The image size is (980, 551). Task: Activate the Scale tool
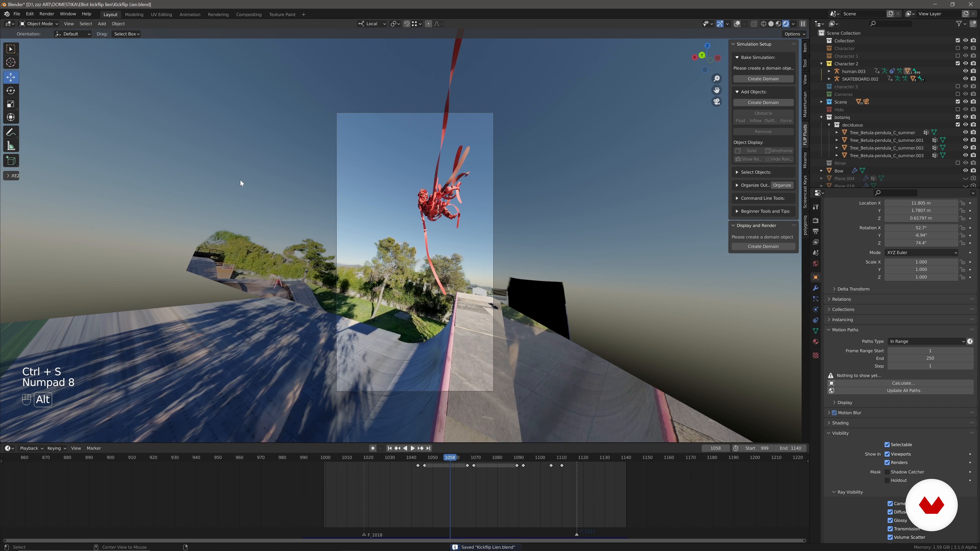pos(11,104)
